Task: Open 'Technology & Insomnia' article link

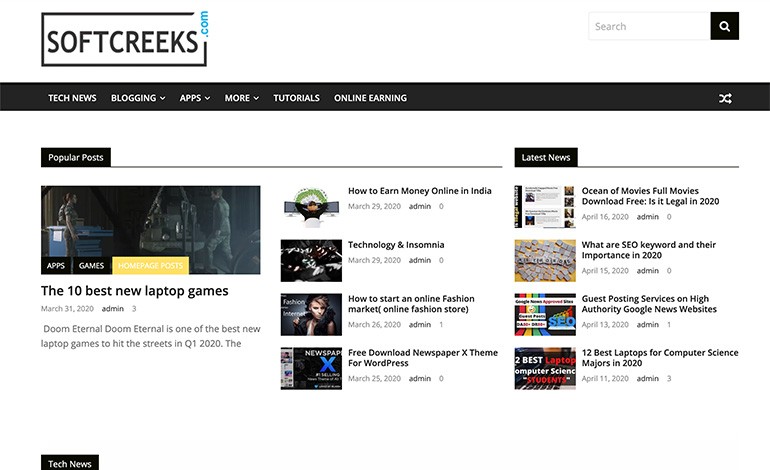Action: point(396,245)
